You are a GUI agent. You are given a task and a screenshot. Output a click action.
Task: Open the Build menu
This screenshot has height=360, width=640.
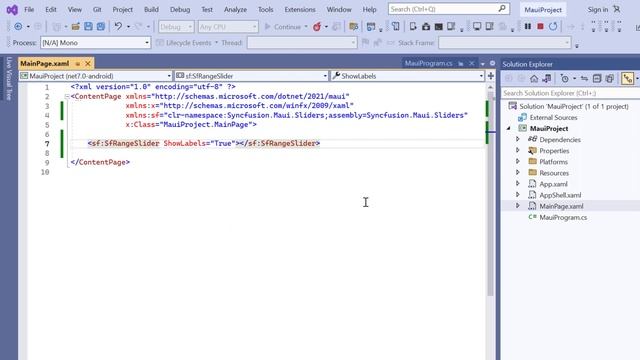click(151, 9)
